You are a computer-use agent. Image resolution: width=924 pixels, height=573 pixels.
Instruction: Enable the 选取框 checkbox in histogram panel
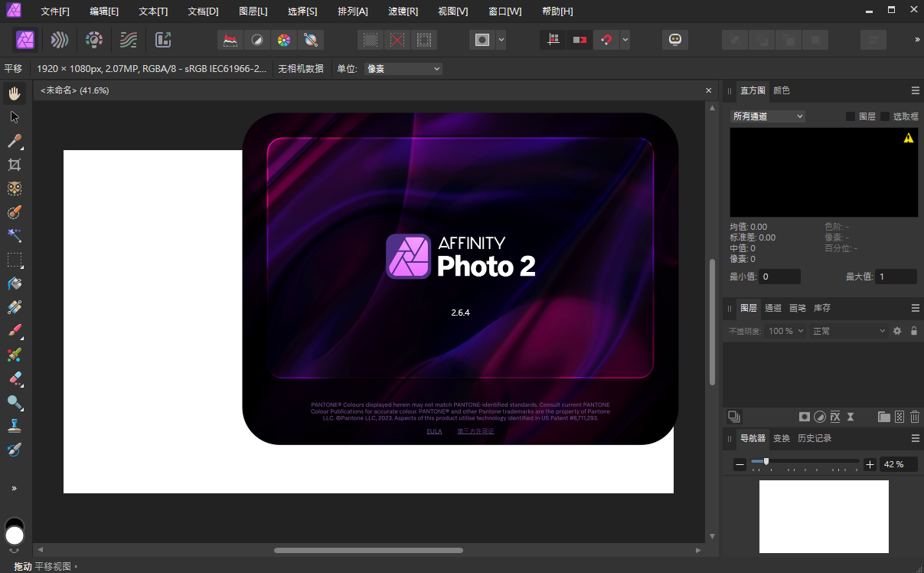(885, 116)
